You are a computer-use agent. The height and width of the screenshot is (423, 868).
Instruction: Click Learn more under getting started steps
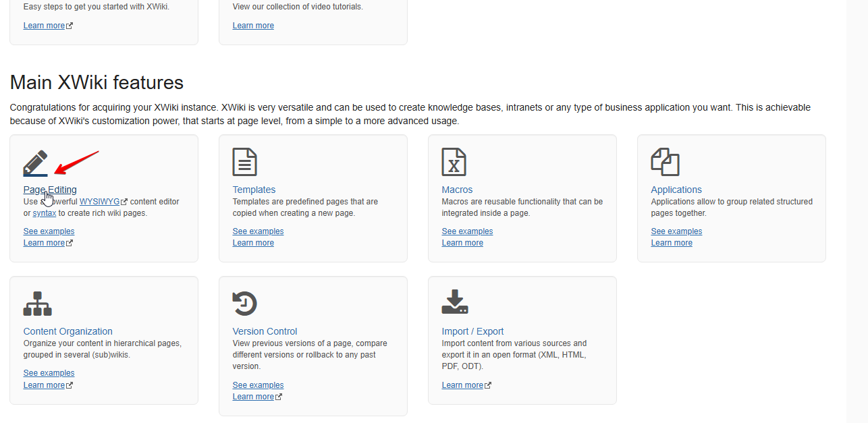click(x=48, y=26)
